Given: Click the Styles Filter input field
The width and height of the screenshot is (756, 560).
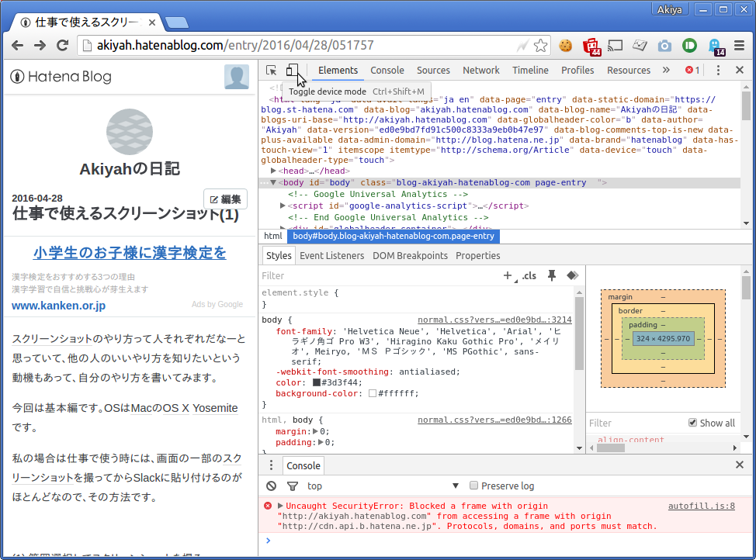Looking at the screenshot, I should [x=380, y=275].
